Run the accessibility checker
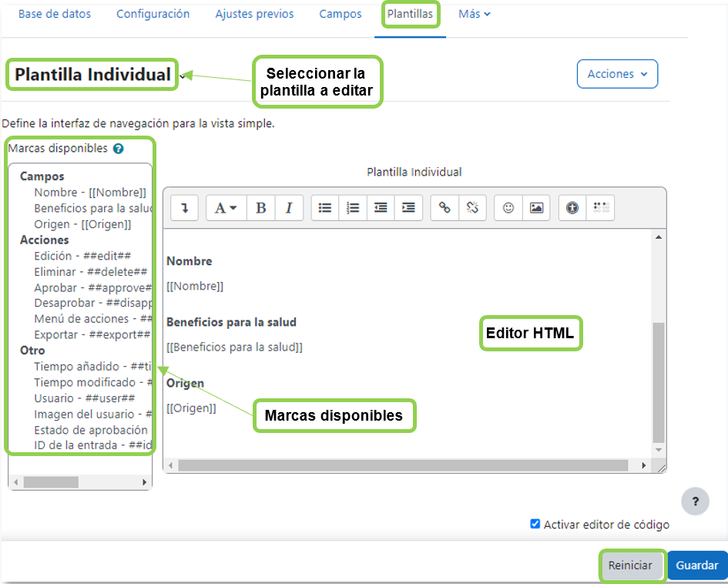728x584 pixels. [x=572, y=208]
